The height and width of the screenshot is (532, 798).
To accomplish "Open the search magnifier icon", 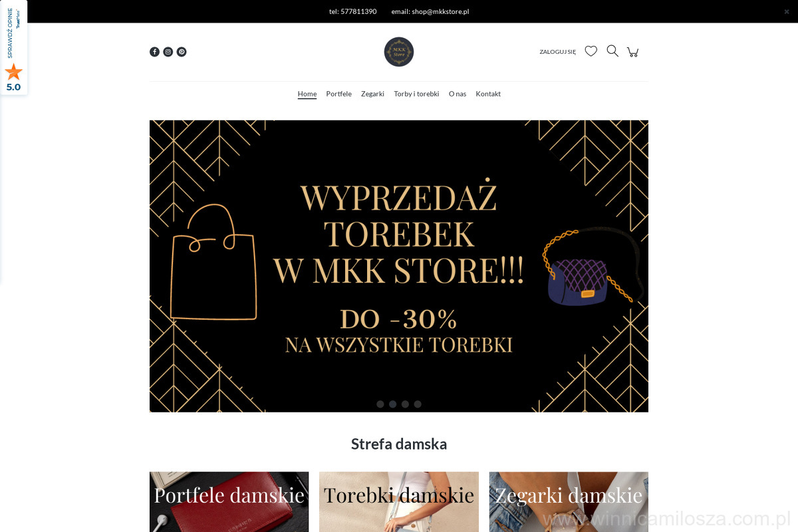I will click(x=612, y=51).
